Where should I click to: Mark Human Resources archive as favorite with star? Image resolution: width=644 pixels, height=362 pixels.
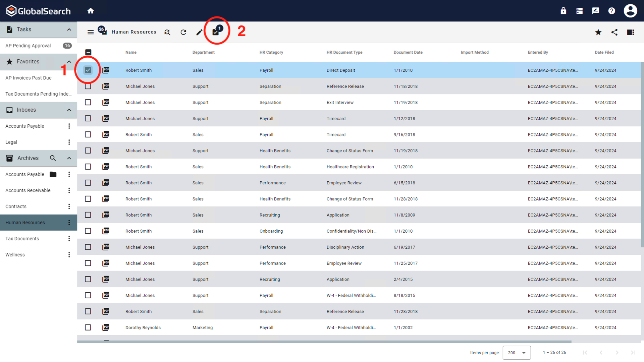(x=598, y=32)
